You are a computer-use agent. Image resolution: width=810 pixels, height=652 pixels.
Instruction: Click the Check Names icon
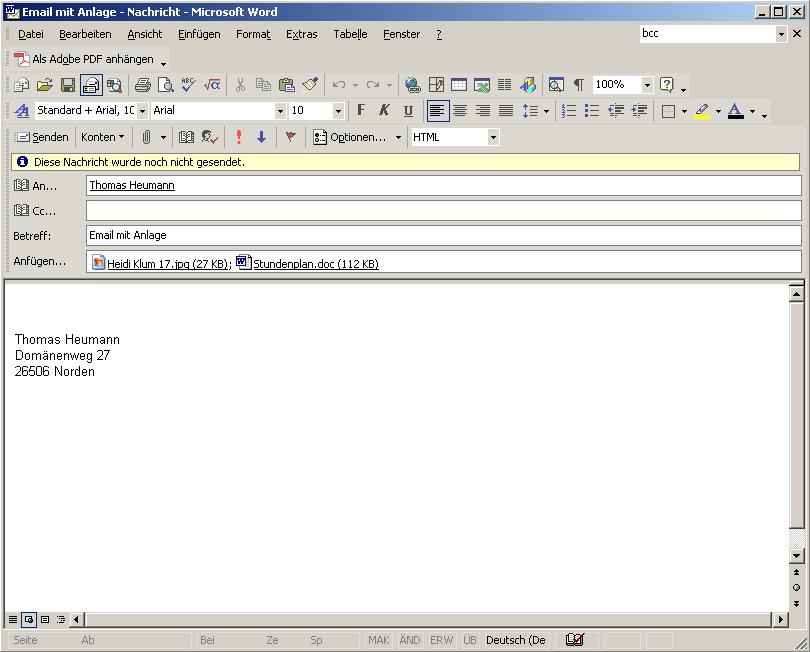point(209,137)
